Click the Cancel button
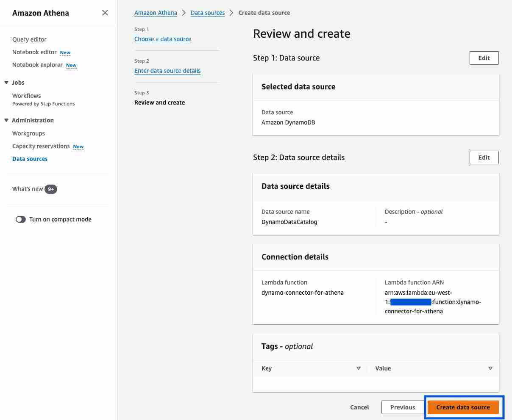Viewport: 512px width, 420px height. 359,407
